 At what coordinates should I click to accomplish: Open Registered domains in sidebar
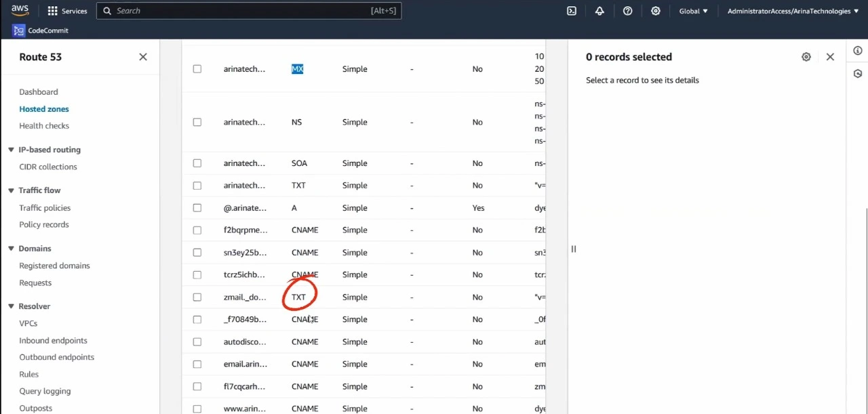tap(54, 266)
